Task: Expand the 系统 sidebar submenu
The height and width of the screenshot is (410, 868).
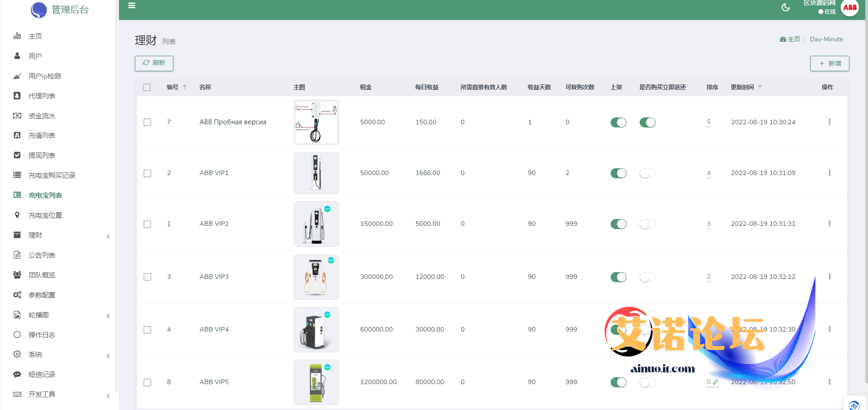Action: (108, 356)
